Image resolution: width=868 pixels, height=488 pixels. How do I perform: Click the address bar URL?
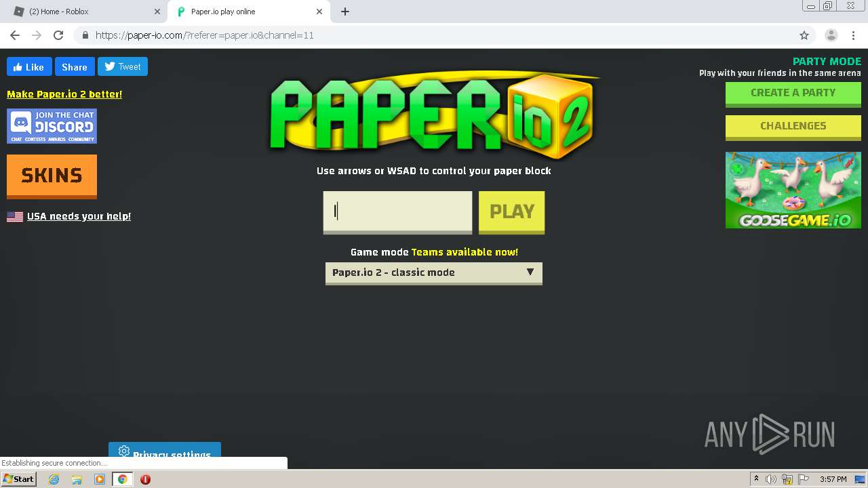(204, 35)
